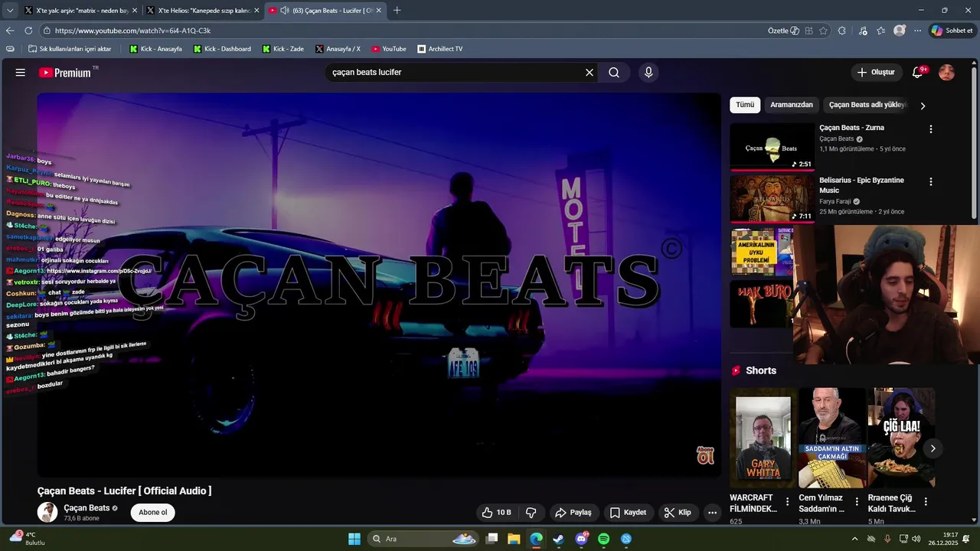Open the Kick - Anasayfa bookmark
The height and width of the screenshot is (551, 980).
[x=155, y=49]
